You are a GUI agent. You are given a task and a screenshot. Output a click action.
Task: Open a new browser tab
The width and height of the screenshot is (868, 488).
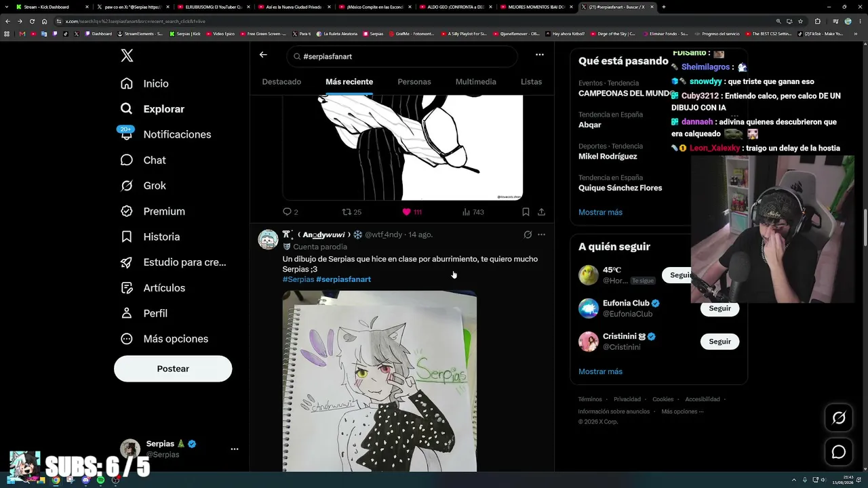[x=663, y=7]
